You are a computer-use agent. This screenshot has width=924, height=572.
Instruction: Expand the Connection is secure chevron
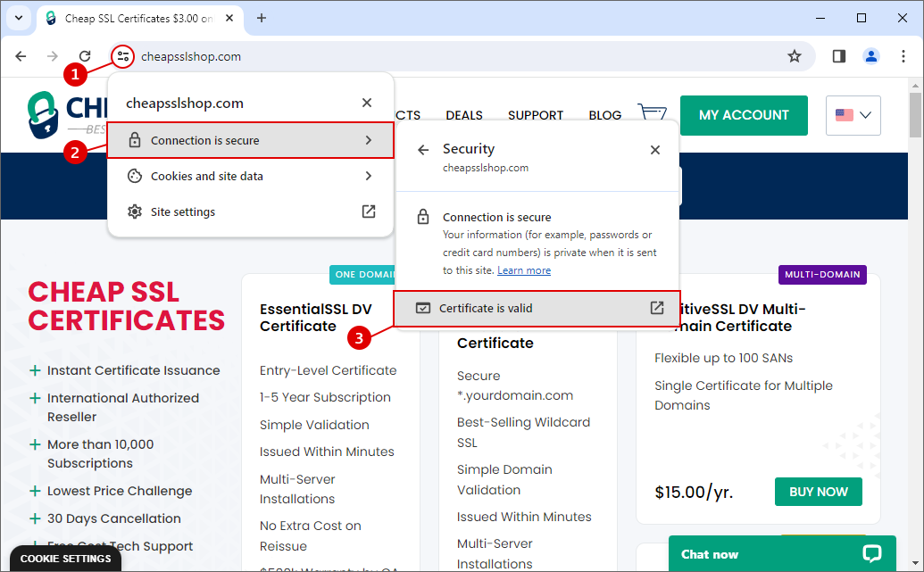click(x=369, y=140)
